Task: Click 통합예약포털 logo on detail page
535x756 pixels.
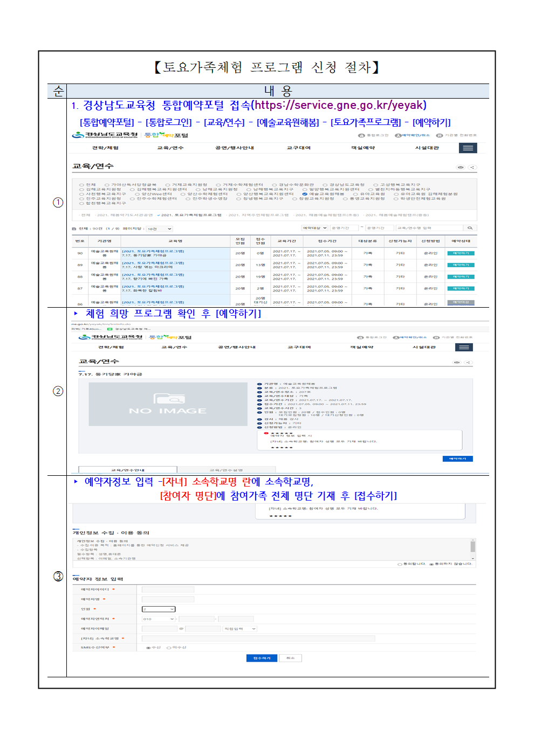Action: coord(170,337)
